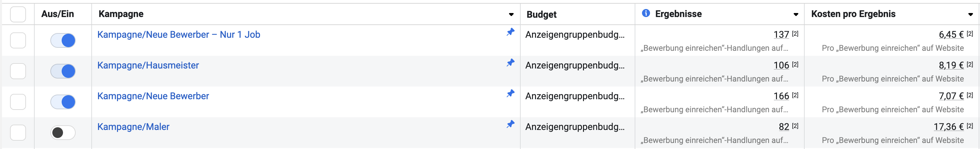Select the Kampagne/Maler row checkbox
980x149 pixels.
(x=18, y=133)
